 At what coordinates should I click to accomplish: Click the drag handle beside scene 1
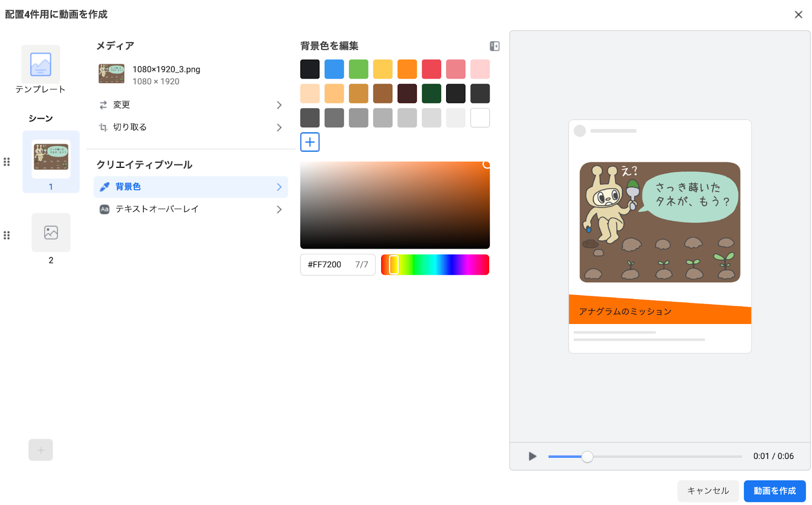7,162
